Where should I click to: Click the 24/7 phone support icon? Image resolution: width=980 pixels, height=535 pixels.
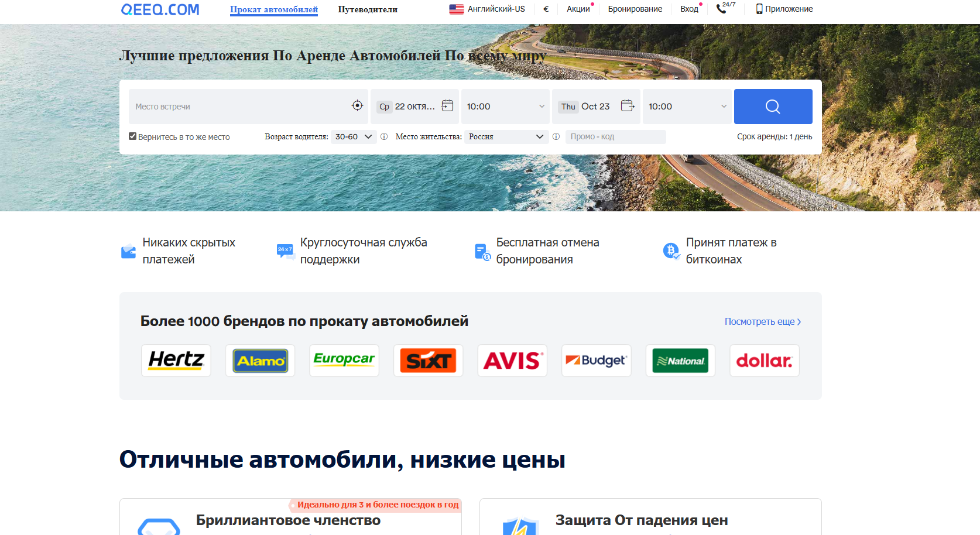(722, 9)
